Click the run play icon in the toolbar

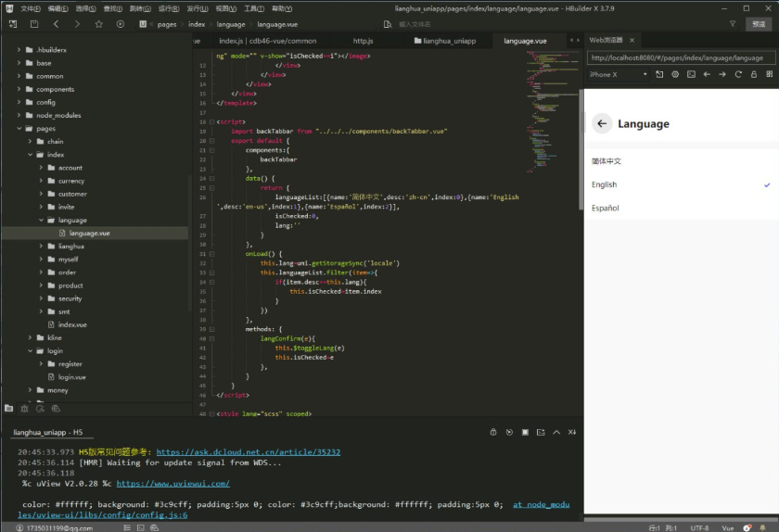tap(121, 24)
